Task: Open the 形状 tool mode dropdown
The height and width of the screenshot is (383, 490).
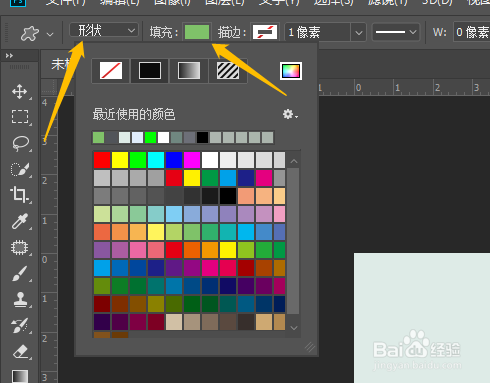Action: pyautogui.click(x=104, y=31)
